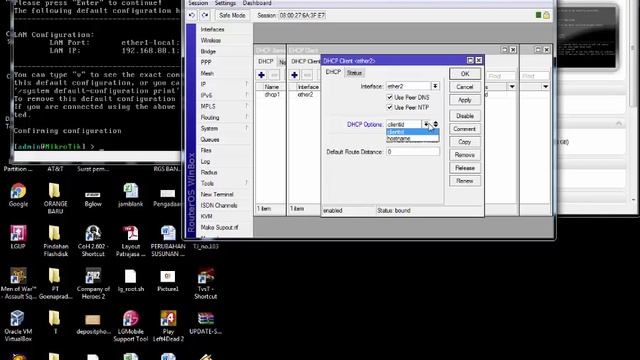
Task: Open the Interface dropdown arrow for ether2
Action: point(435,86)
